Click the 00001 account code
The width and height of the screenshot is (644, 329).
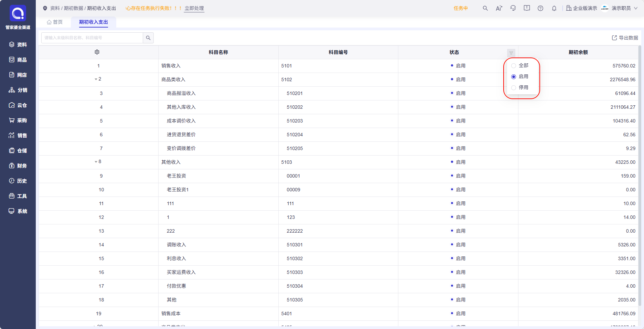click(x=293, y=176)
